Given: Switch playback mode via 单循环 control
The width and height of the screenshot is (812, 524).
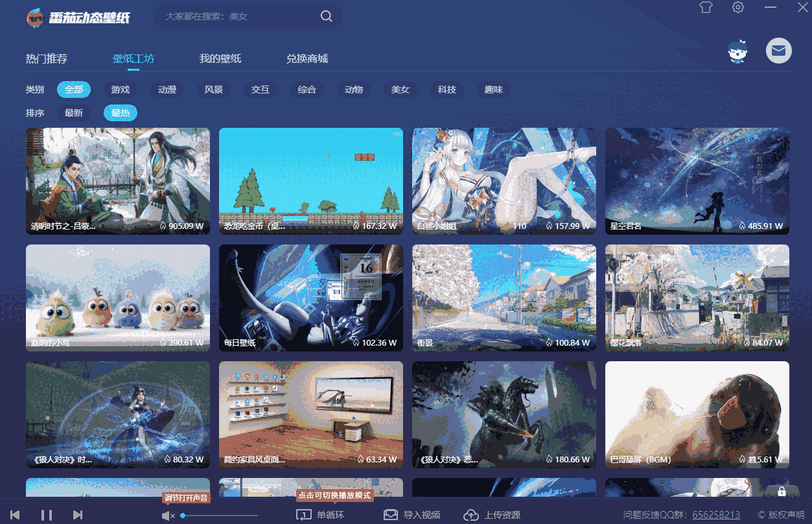Looking at the screenshot, I should [317, 514].
